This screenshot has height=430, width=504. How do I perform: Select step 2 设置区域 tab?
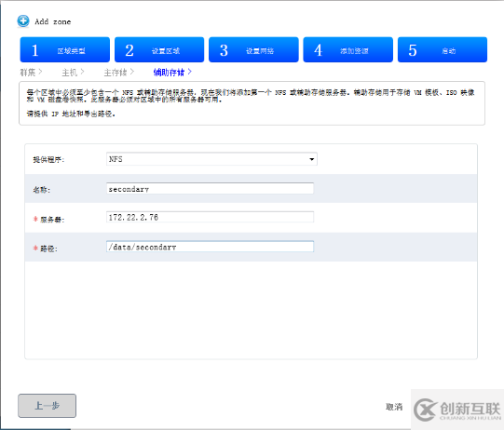pyautogui.click(x=159, y=49)
